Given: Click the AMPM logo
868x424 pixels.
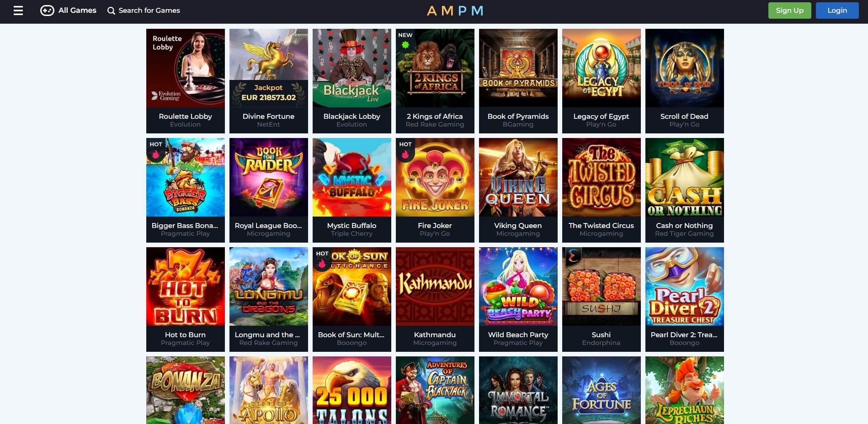Looking at the screenshot, I should coord(455,11).
